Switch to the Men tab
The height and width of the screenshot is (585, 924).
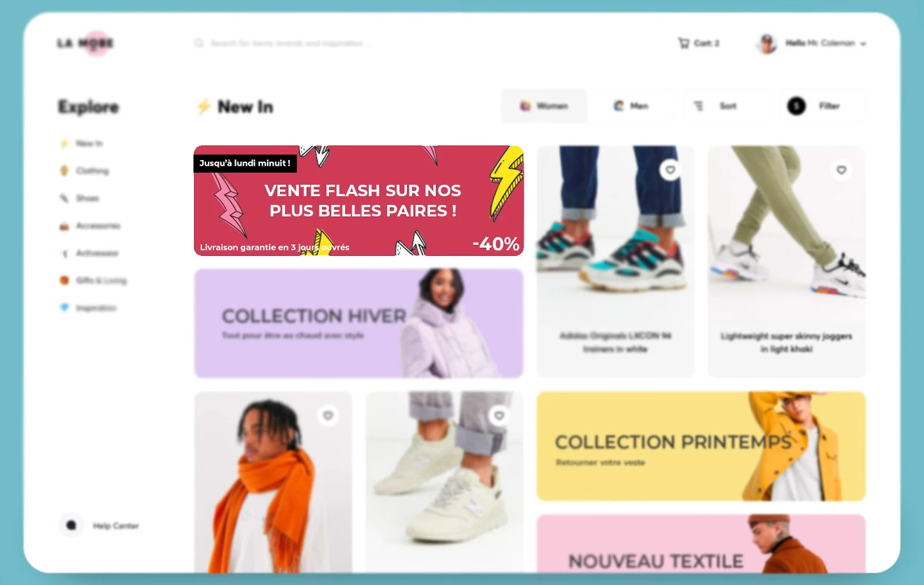630,106
